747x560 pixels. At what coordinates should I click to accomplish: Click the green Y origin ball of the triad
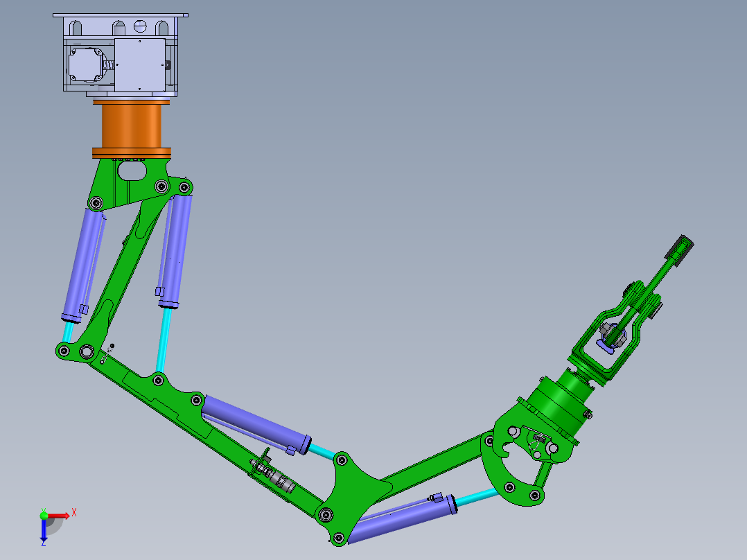pos(44,515)
